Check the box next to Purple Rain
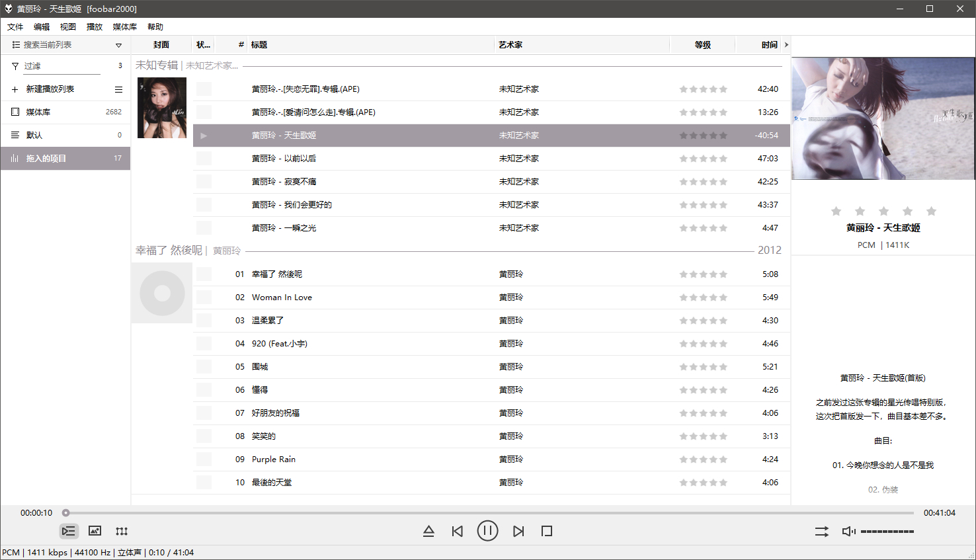The height and width of the screenshot is (560, 976). (204, 459)
